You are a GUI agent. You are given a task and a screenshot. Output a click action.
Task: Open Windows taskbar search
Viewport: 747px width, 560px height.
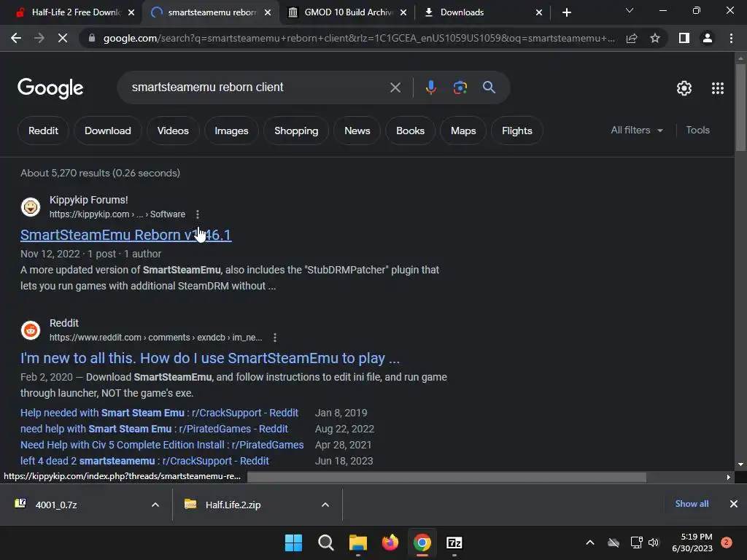(326, 542)
